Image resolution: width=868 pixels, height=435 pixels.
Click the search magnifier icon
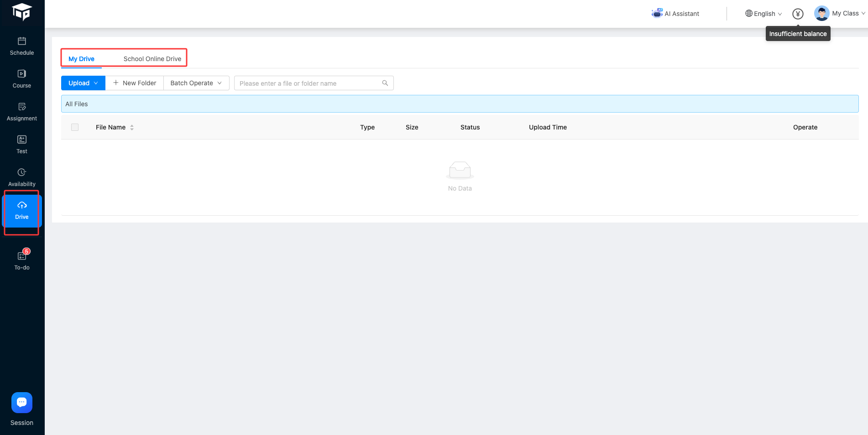coord(385,83)
